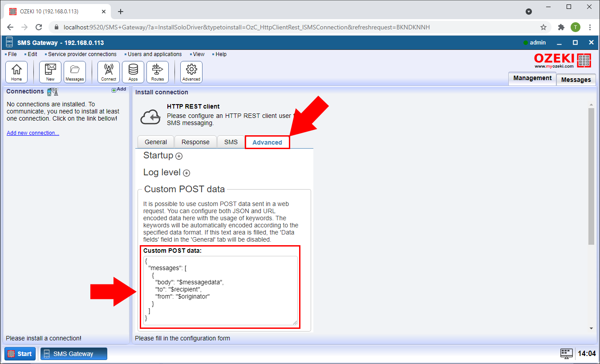Image resolution: width=600 pixels, height=364 pixels.
Task: Click the Connect antenna toolbar icon
Action: 109,72
